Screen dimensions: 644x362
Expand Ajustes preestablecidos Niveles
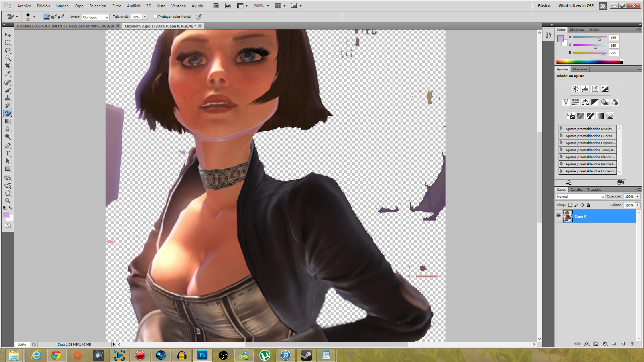pos(562,129)
